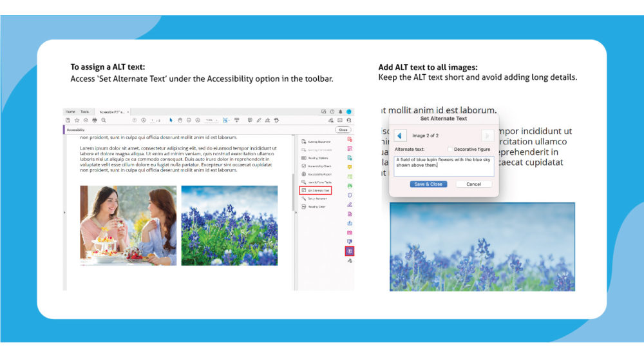The height and width of the screenshot is (361, 644).
Task: Open the Accessibility Report option
Action: coord(316,174)
